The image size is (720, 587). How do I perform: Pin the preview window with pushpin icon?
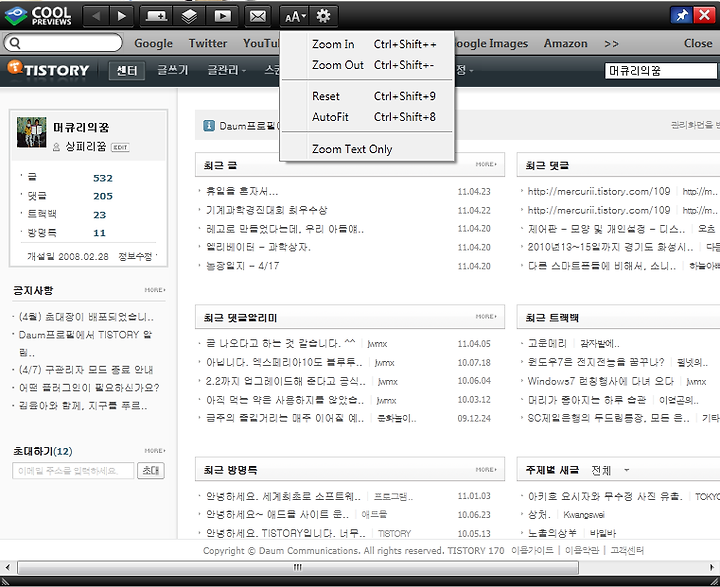click(681, 15)
